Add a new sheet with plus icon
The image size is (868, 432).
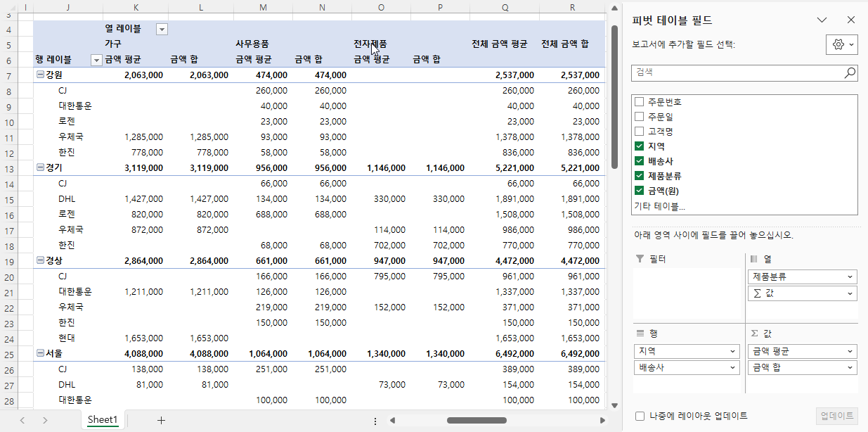pyautogui.click(x=161, y=420)
